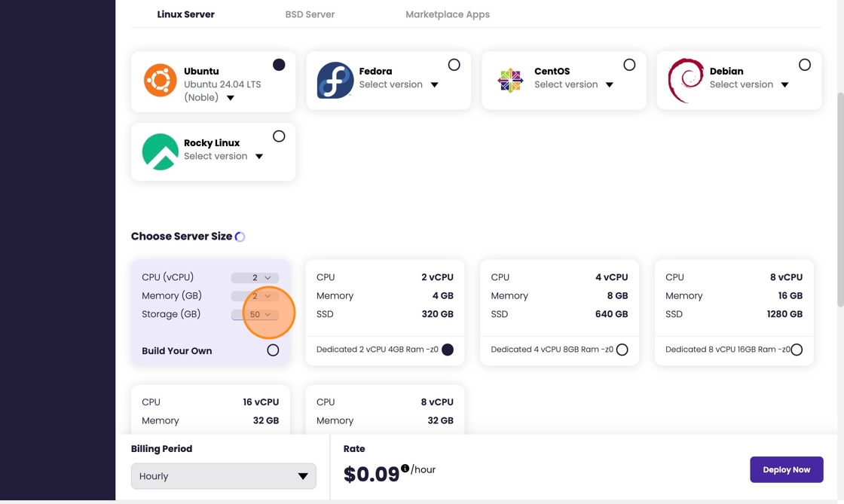844x504 pixels.
Task: Open the Ubuntu version dropdown arrow
Action: (x=231, y=98)
